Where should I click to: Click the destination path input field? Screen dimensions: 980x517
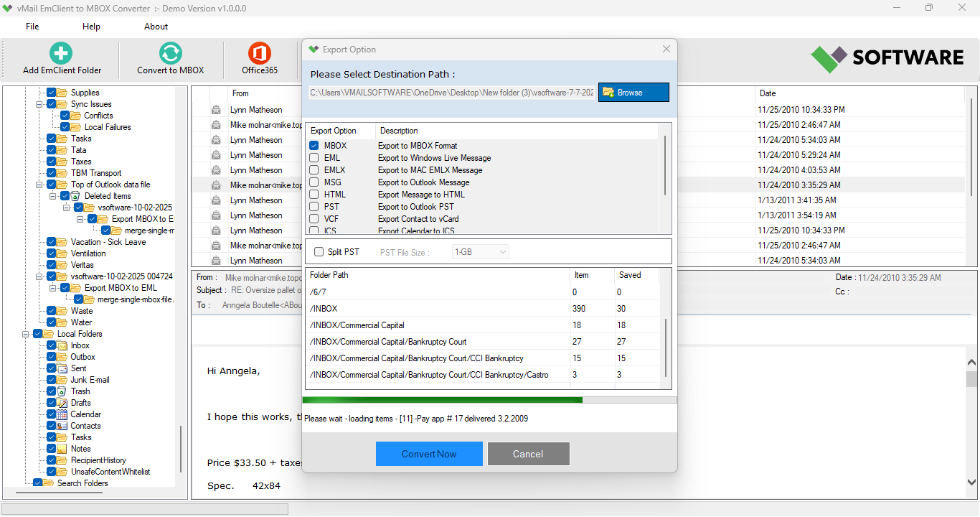pyautogui.click(x=452, y=93)
